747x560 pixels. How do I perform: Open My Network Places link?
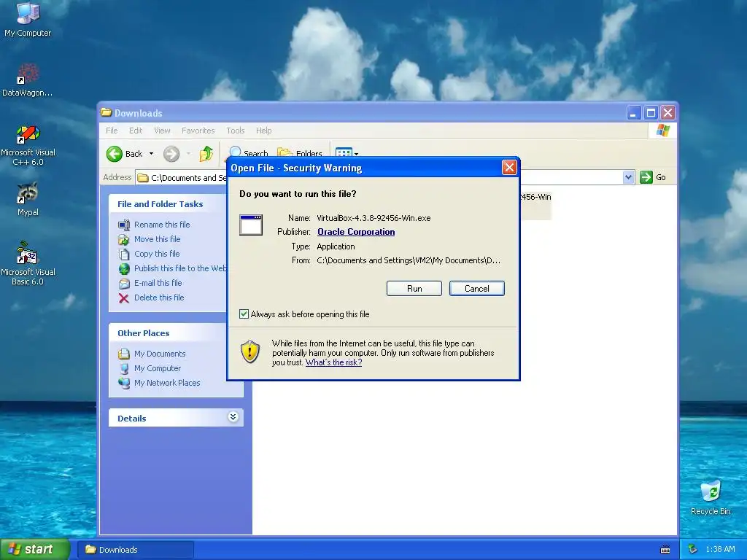pos(167,383)
